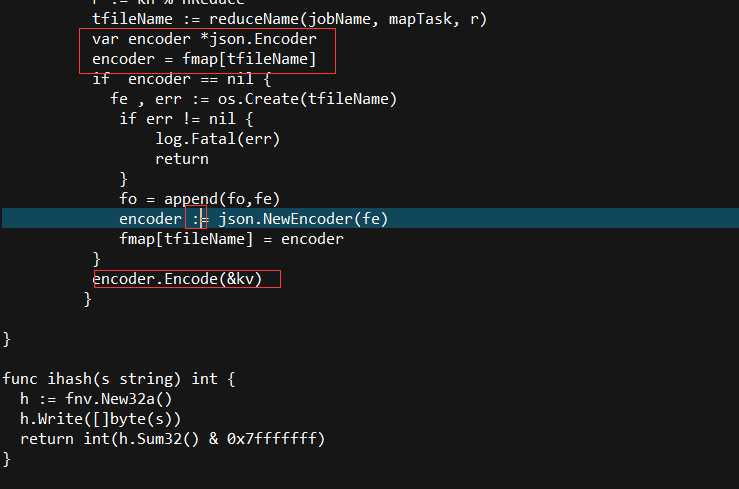Screen dimensions: 739x489
Task: Click fmap[tfileName] in the encoder assignment
Action: (x=249, y=59)
